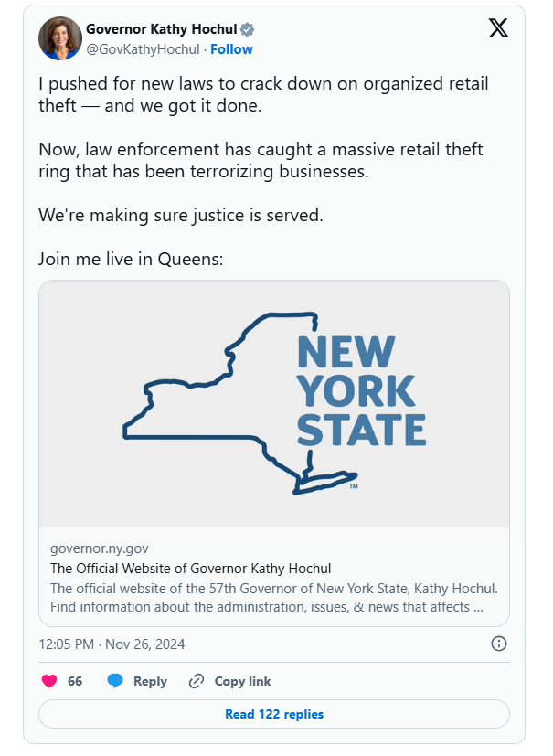Click the chain link copy icon
This screenshot has height=756, width=553.
pos(197,681)
